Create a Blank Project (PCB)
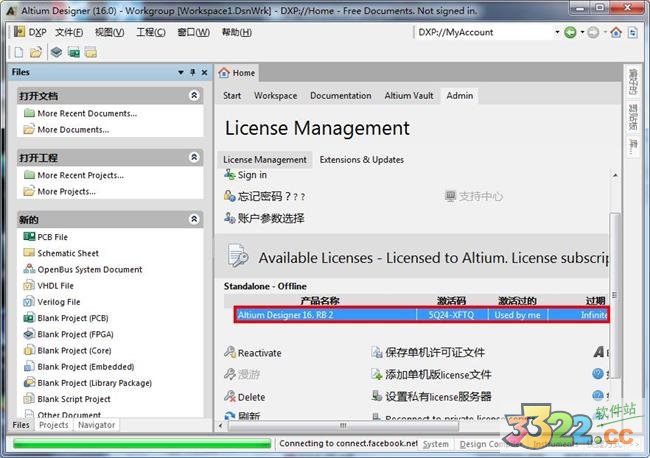Screen dimensions: 650x458 66,318
